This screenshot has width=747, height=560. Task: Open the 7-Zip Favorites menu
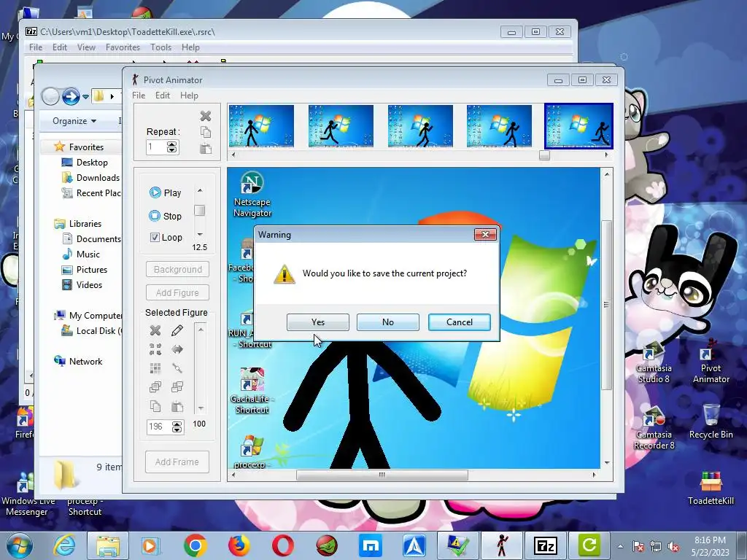click(123, 47)
